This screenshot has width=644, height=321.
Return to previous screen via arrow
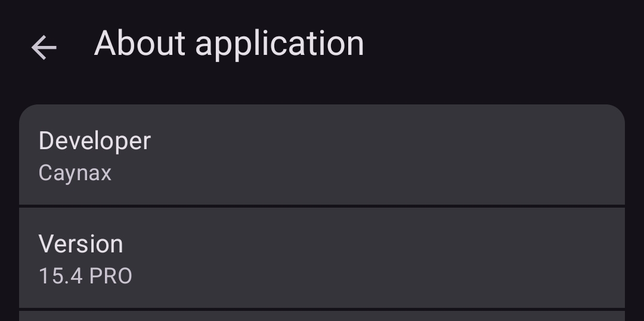click(44, 47)
